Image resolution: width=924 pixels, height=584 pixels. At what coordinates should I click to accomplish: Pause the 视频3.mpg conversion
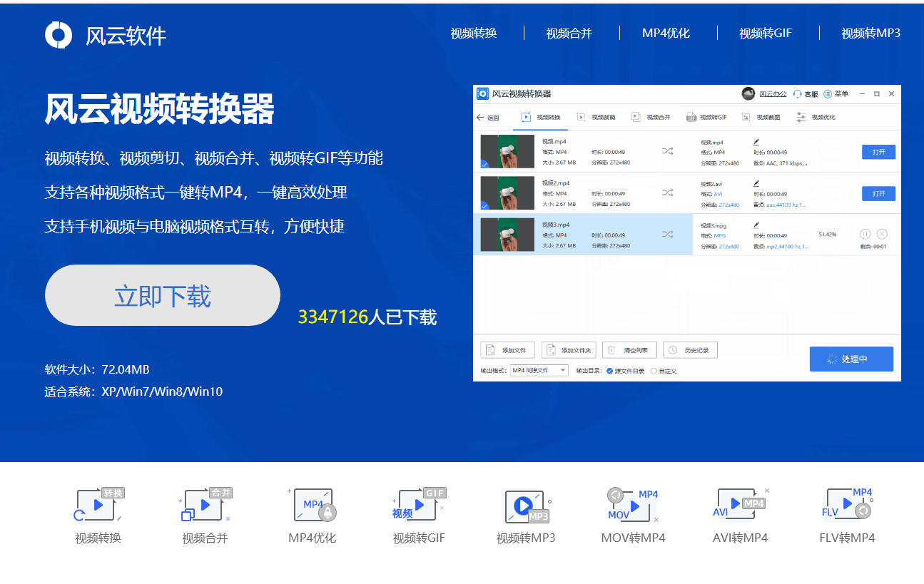pos(865,234)
